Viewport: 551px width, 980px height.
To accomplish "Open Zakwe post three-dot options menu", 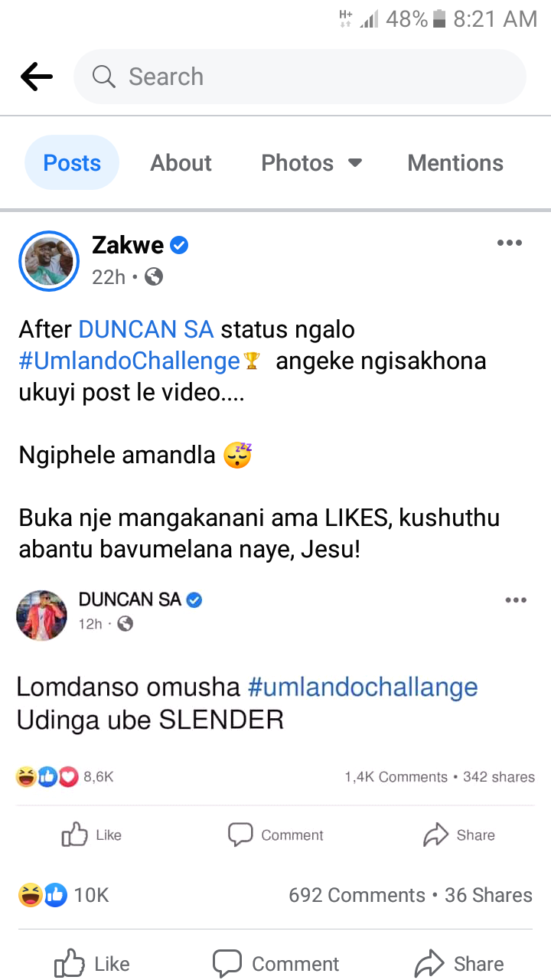I will [509, 243].
